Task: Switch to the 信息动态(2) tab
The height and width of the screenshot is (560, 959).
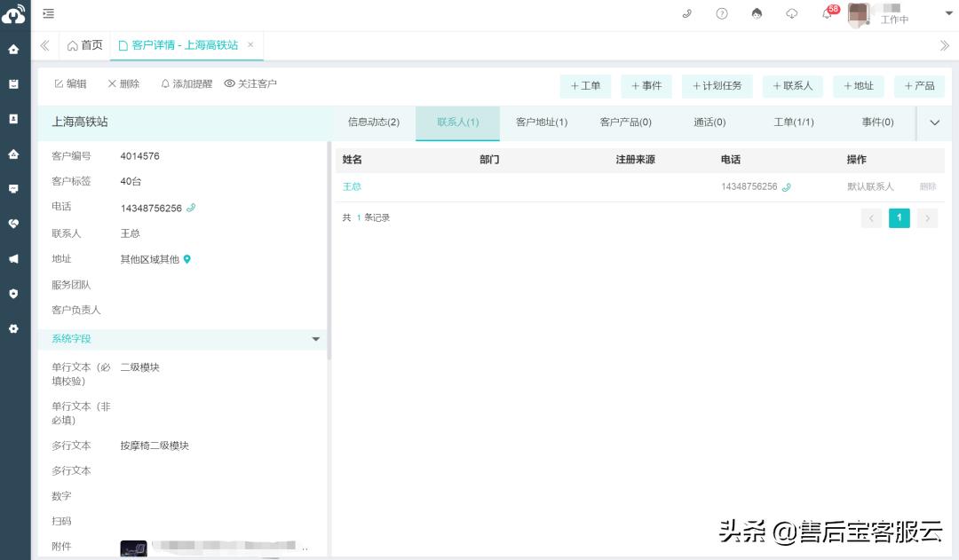Action: [373, 122]
